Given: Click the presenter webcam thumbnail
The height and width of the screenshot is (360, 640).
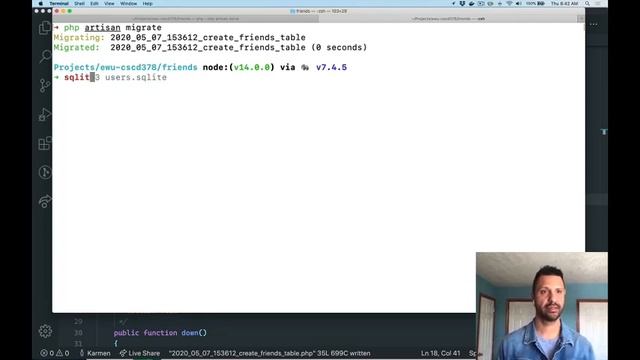Looking at the screenshot, I should (x=542, y=306).
